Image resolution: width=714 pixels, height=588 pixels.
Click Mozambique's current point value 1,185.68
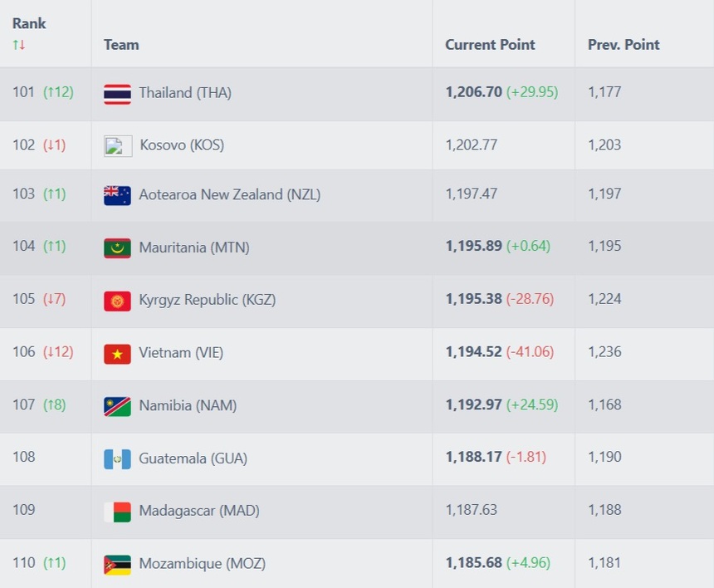point(473,563)
